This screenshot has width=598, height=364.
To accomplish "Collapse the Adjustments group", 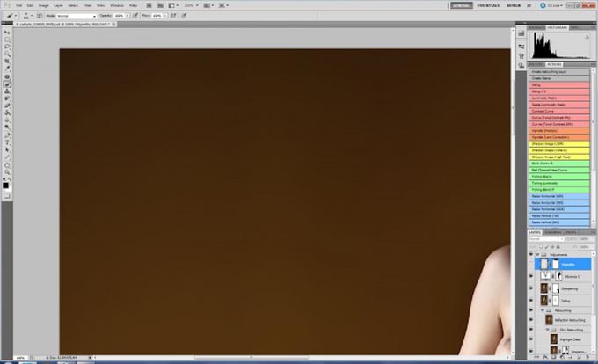I will pos(537,255).
